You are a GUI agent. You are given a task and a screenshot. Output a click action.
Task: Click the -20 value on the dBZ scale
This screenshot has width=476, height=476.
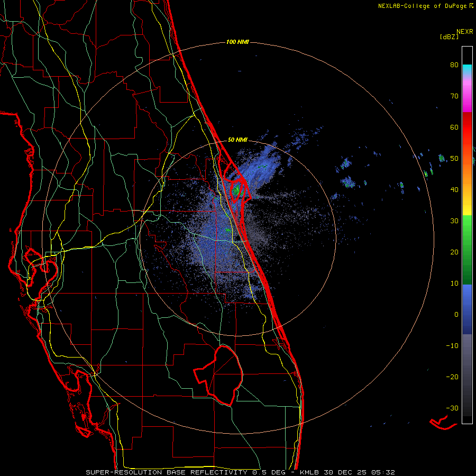point(452,377)
